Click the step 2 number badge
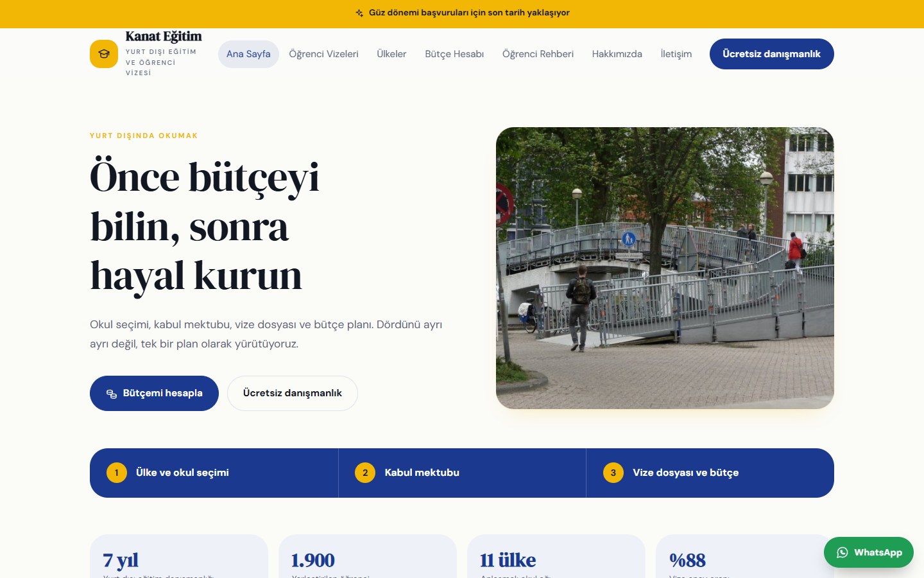Image resolution: width=924 pixels, height=578 pixels. pos(365,473)
